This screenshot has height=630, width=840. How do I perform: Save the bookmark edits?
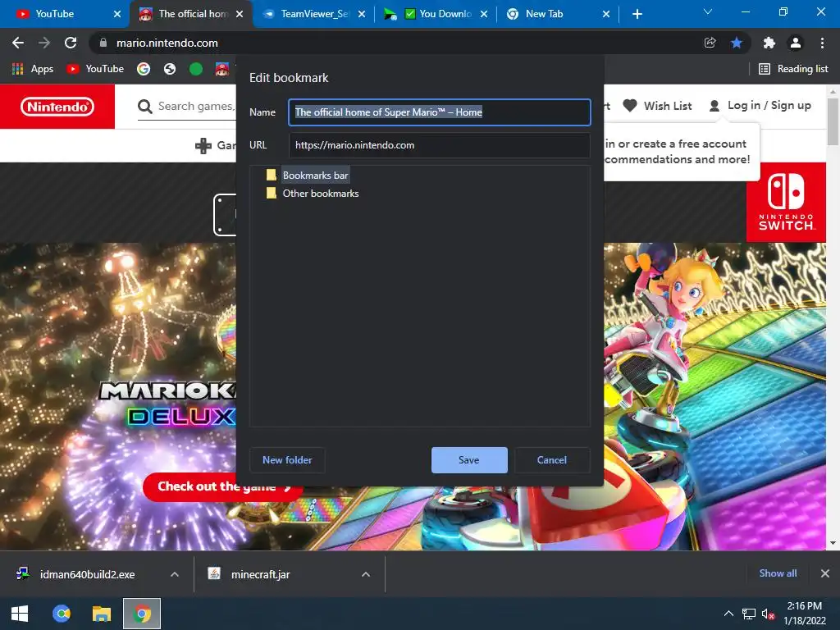[x=469, y=460]
